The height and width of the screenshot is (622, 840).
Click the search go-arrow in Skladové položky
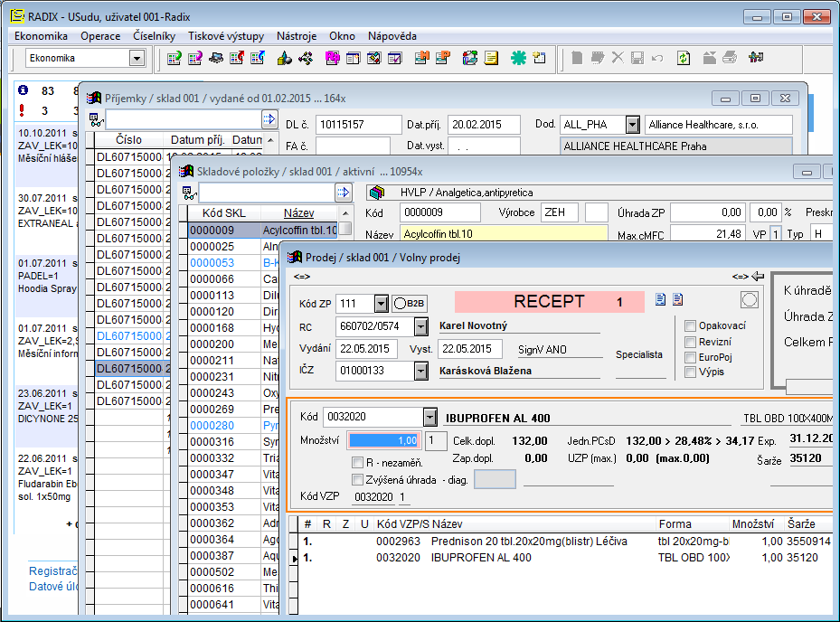343,192
